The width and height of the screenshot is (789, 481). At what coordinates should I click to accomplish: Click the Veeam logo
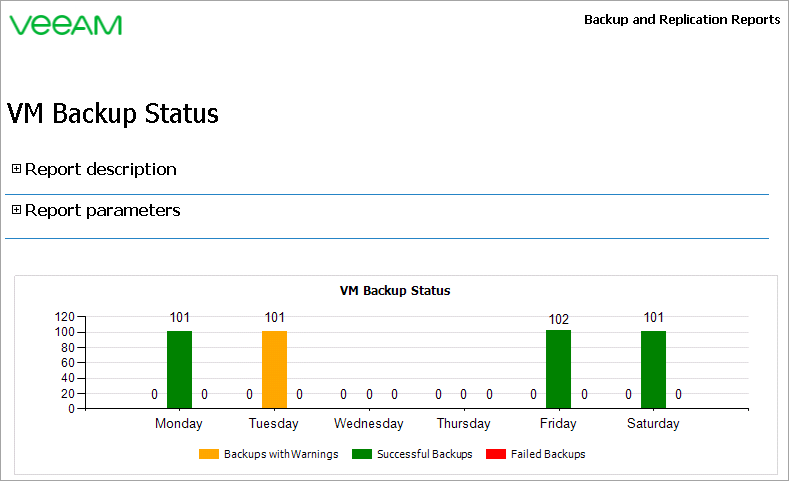(x=65, y=25)
